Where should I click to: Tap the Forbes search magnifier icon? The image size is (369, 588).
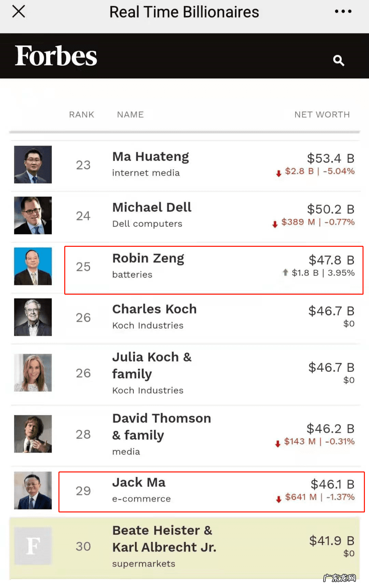338,61
